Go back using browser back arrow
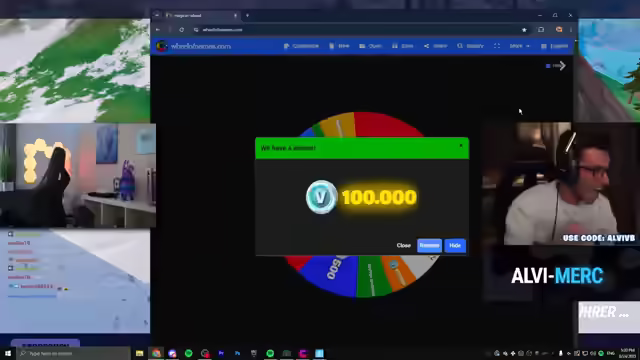Viewport: 640px width, 360px height. (x=158, y=30)
